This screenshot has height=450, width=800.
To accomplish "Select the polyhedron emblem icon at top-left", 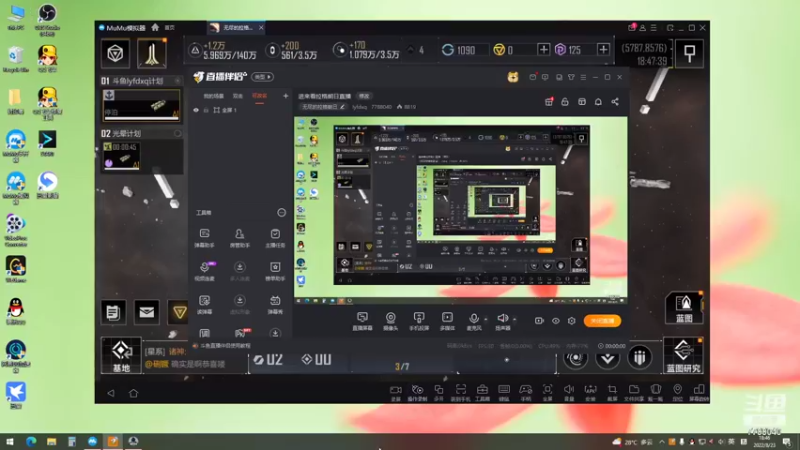I will click(x=115, y=53).
